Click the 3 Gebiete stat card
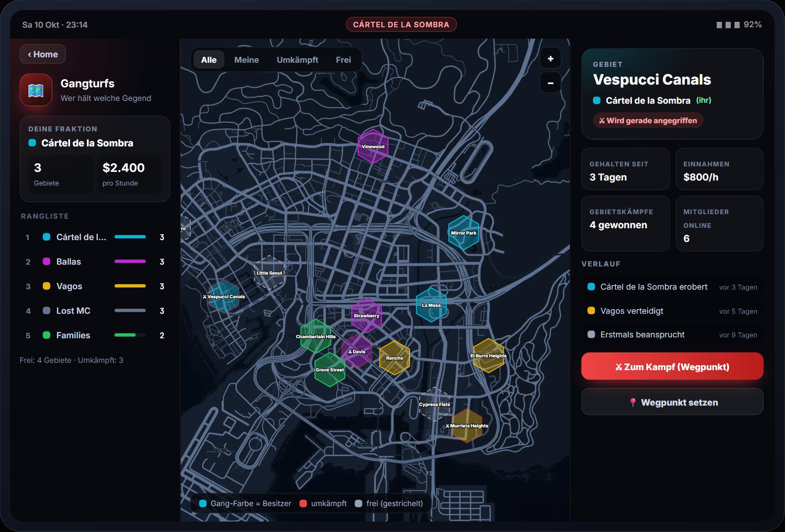The height and width of the screenshot is (532, 785). tap(61, 174)
